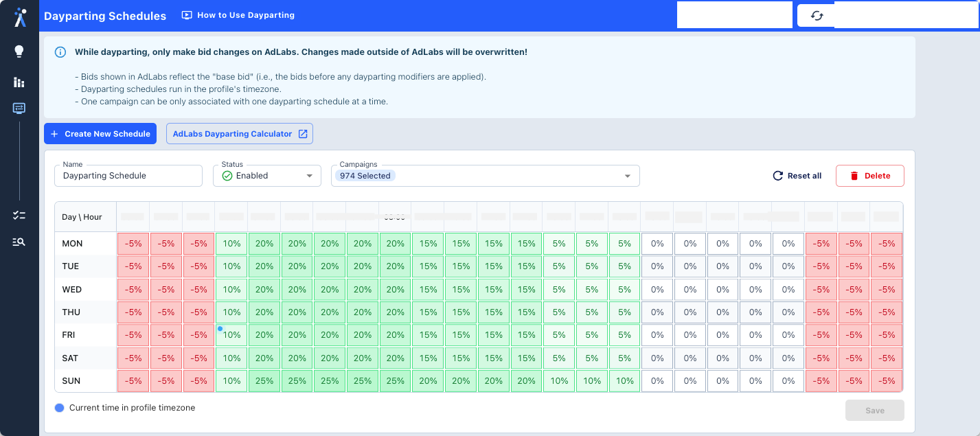Select the MON row label
980x436 pixels.
[x=72, y=244]
